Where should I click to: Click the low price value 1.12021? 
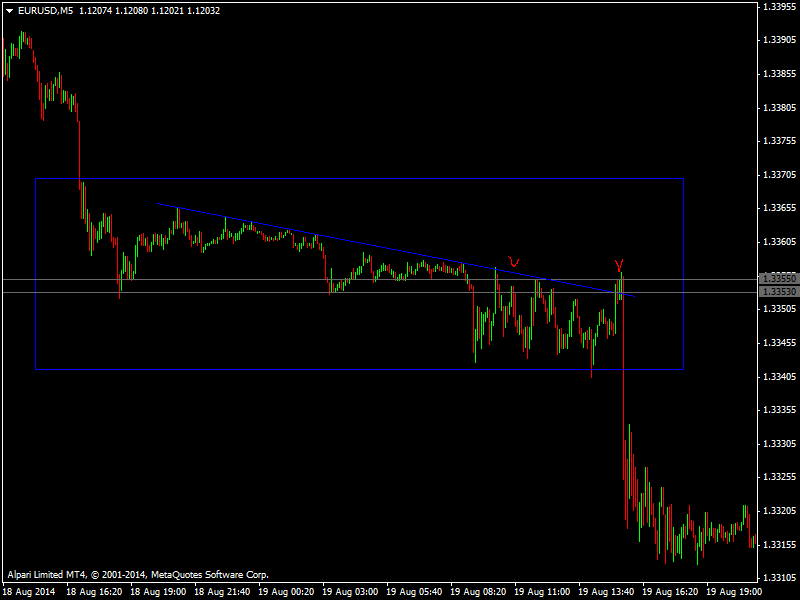point(167,11)
